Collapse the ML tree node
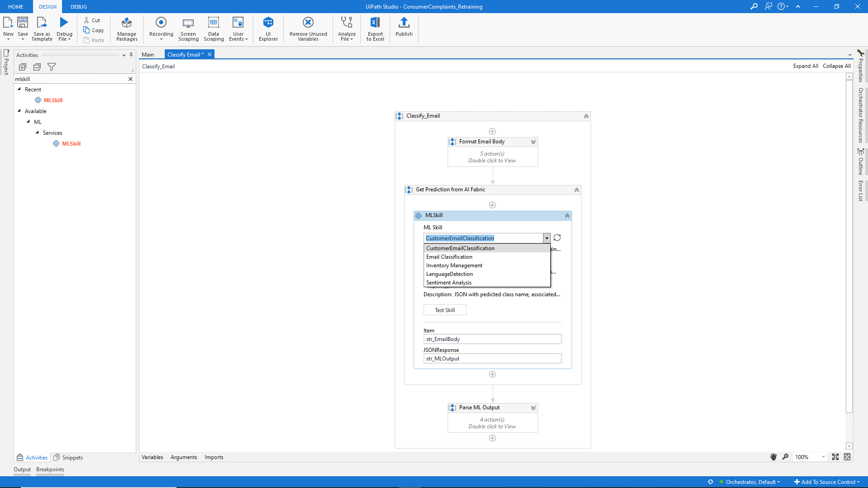The image size is (868, 488). pyautogui.click(x=29, y=122)
